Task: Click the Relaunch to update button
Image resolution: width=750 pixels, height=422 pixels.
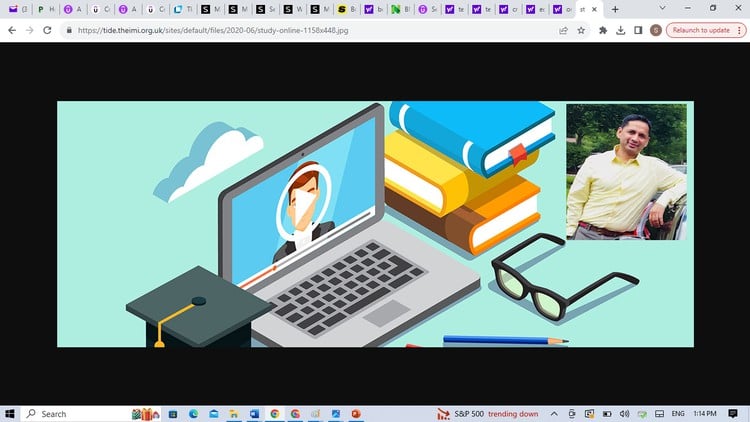Action: pyautogui.click(x=700, y=30)
